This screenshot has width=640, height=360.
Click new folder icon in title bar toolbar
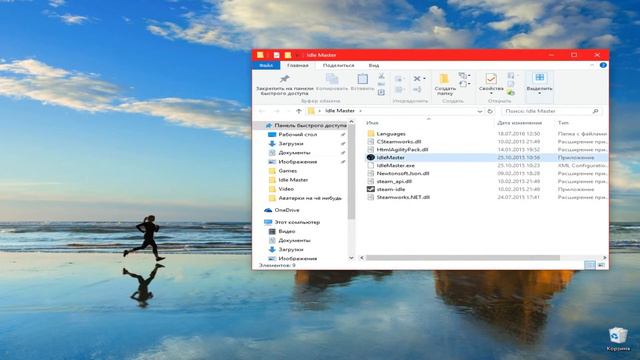click(288, 55)
